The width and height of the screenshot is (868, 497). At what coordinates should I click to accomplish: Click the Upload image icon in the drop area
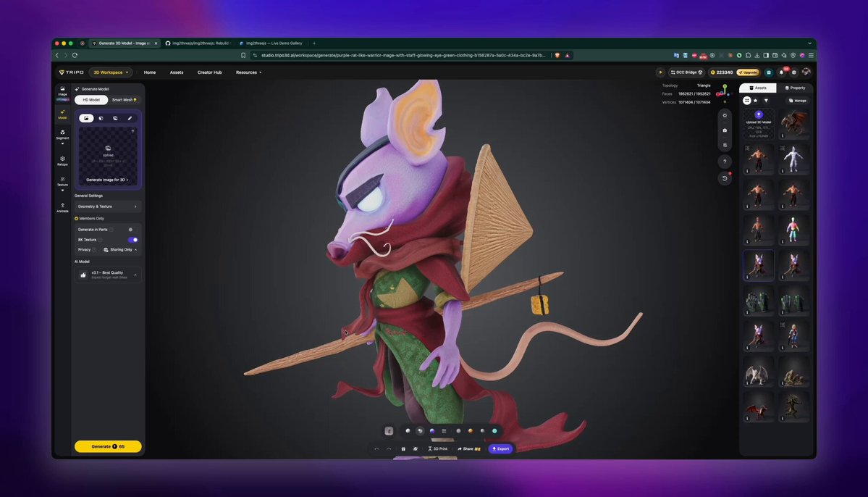(x=108, y=148)
